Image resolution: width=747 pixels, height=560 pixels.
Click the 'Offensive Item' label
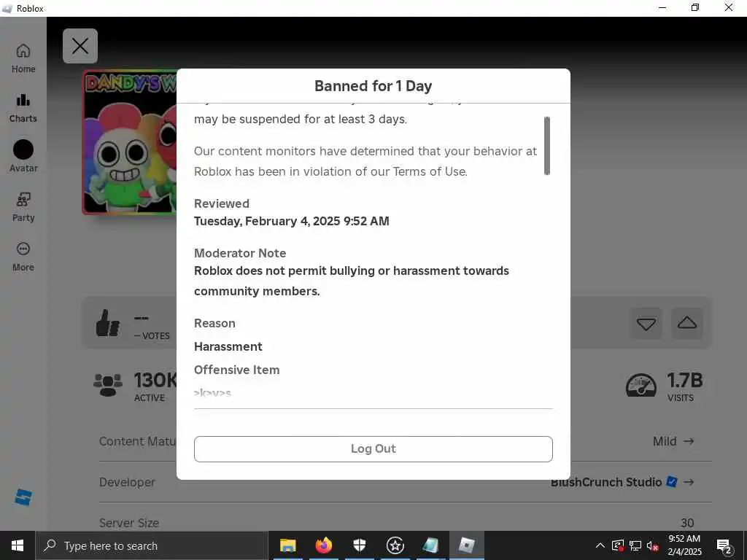point(237,370)
